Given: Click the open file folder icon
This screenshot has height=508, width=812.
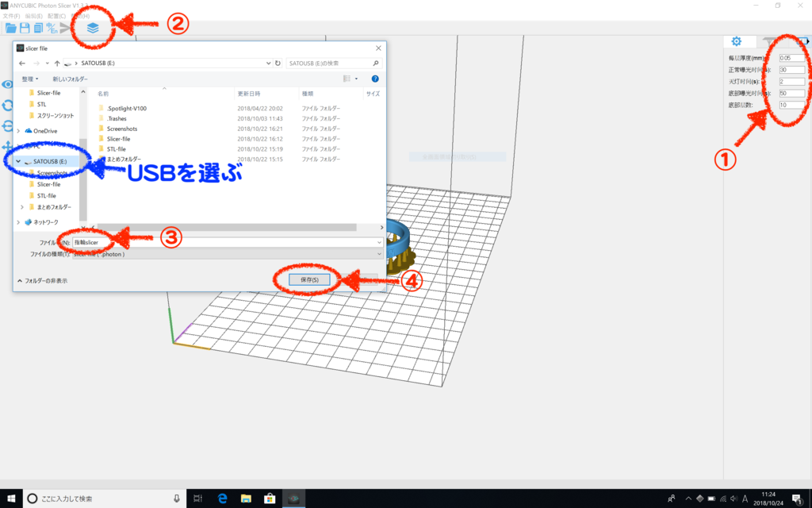Looking at the screenshot, I should (x=10, y=27).
